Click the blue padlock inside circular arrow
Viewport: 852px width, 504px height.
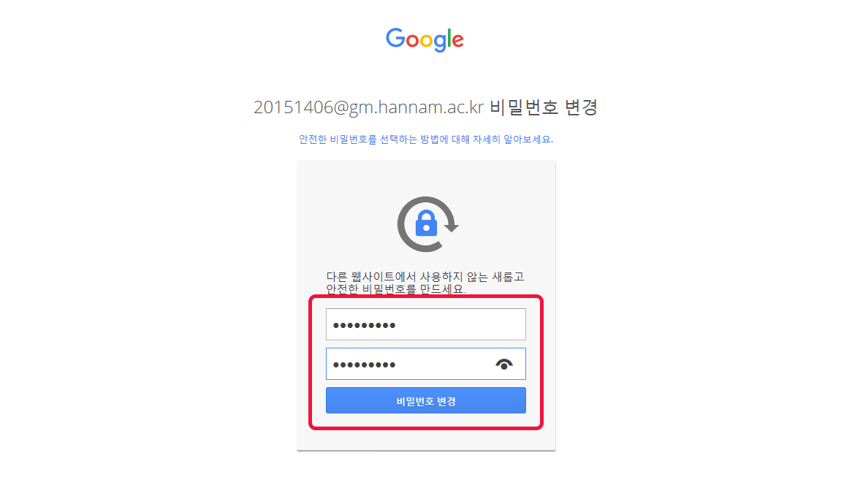(x=426, y=223)
